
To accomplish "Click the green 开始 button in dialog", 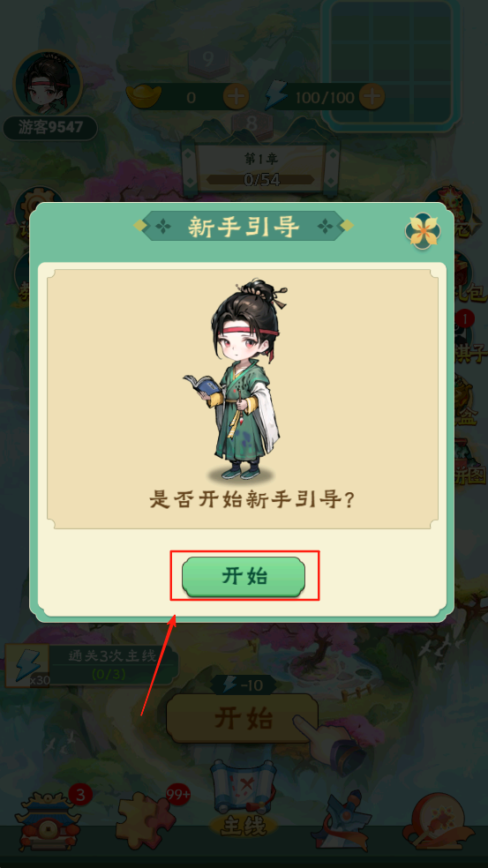I will coord(244,577).
